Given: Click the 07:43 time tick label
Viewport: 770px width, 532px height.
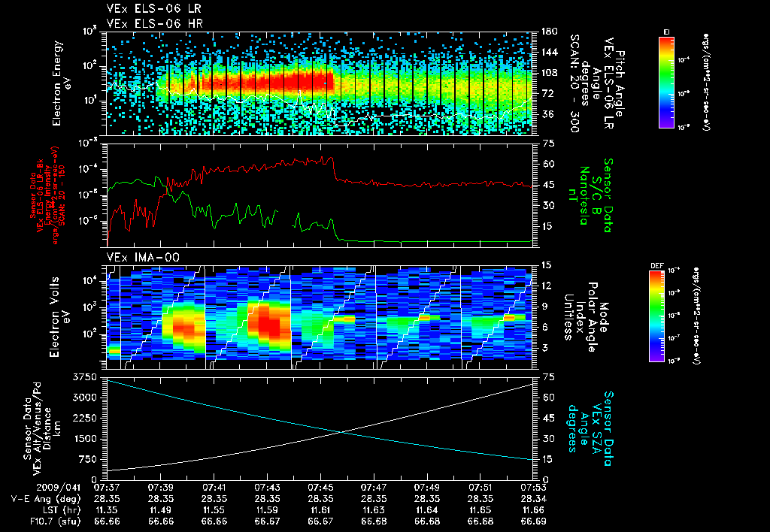Looking at the screenshot, I should point(267,488).
